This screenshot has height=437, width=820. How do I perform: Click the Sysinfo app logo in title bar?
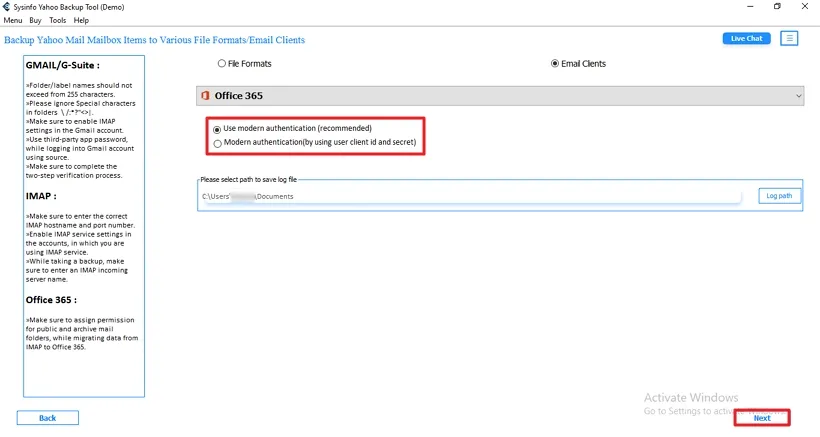coord(7,7)
